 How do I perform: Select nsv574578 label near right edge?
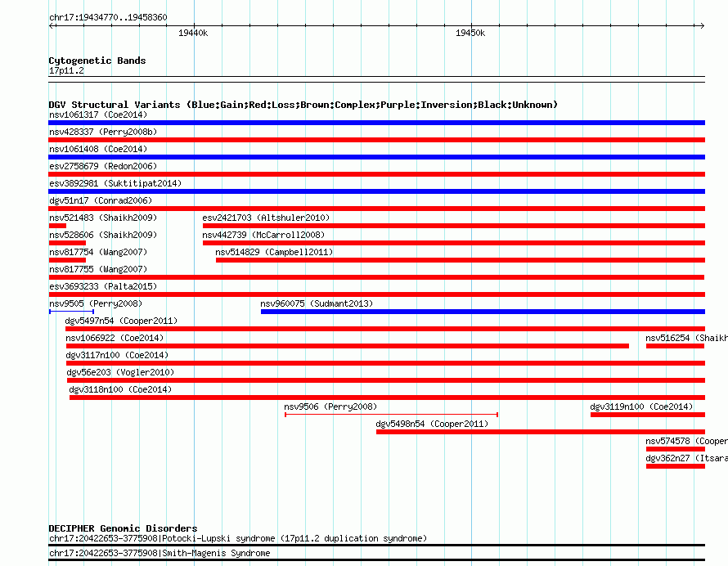[686, 441]
